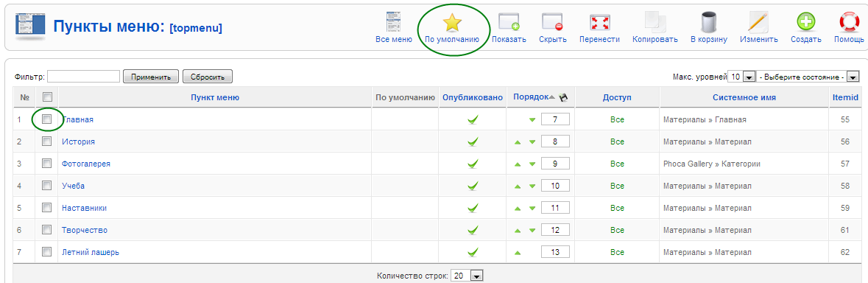This screenshot has height=283, width=868.
Task: Click the order field with value 7
Action: pyautogui.click(x=555, y=119)
